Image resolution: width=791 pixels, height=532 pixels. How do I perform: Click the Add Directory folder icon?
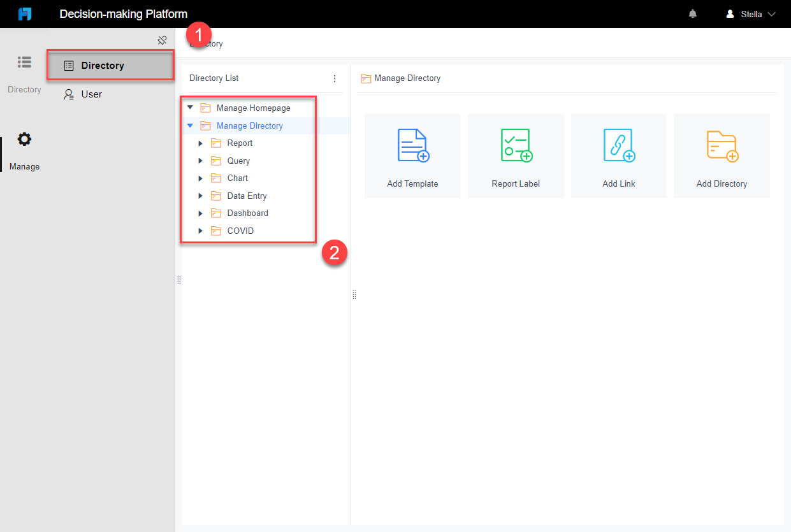pyautogui.click(x=722, y=145)
